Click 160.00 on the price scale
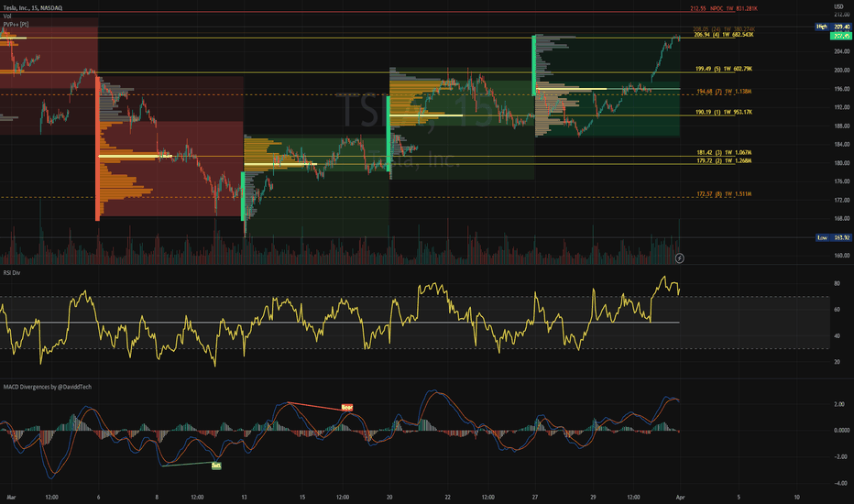This screenshot has height=504, width=854. tap(841, 256)
